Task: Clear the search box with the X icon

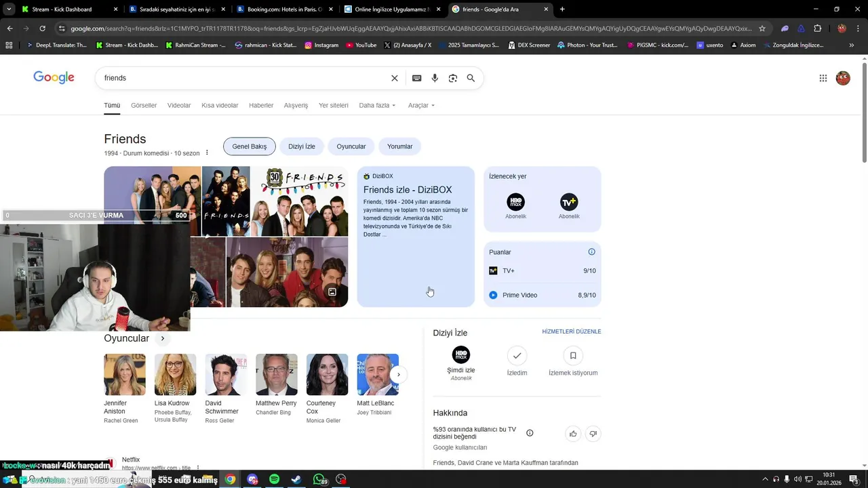Action: tap(395, 78)
